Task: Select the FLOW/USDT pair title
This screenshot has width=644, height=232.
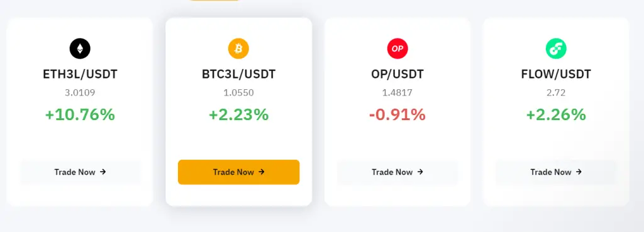Action: (556, 74)
